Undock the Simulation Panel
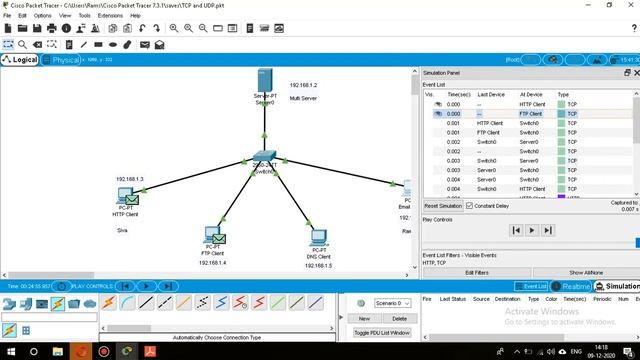The image size is (640, 360). [627, 73]
